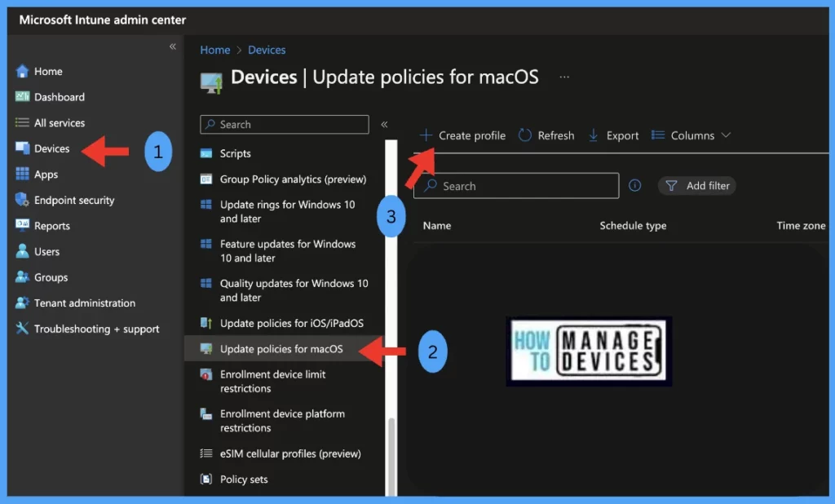Sort by the Name column header
This screenshot has width=835, height=504.
coord(437,225)
